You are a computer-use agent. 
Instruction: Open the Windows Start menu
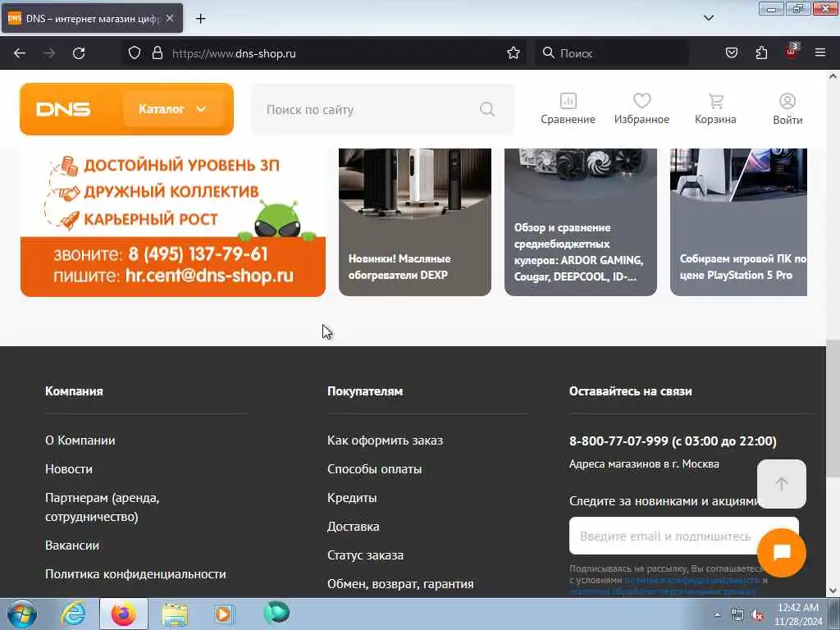[22, 614]
